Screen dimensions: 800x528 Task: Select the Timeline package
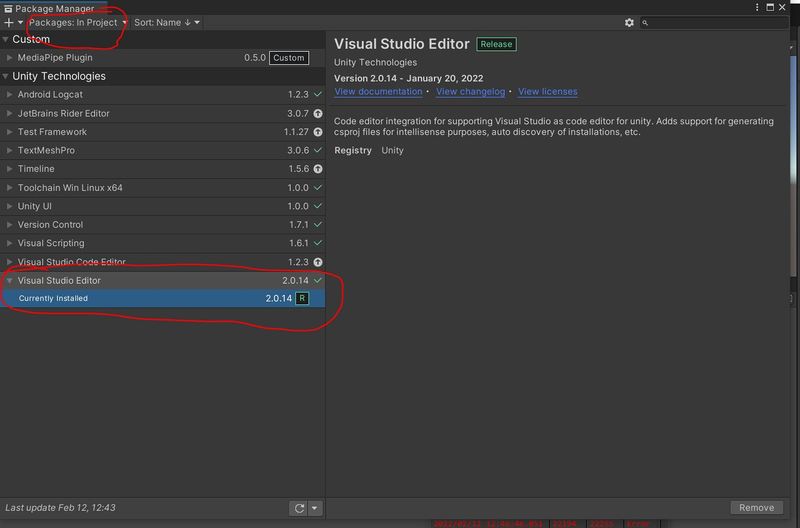coord(163,169)
